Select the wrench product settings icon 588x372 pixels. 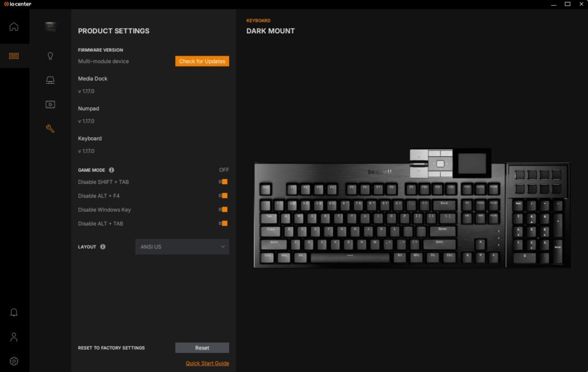51,129
